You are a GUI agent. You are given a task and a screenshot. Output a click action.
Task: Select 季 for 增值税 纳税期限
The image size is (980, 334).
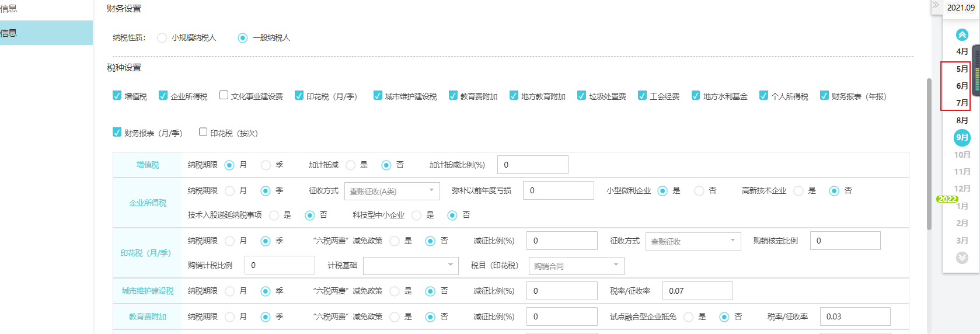click(x=266, y=165)
